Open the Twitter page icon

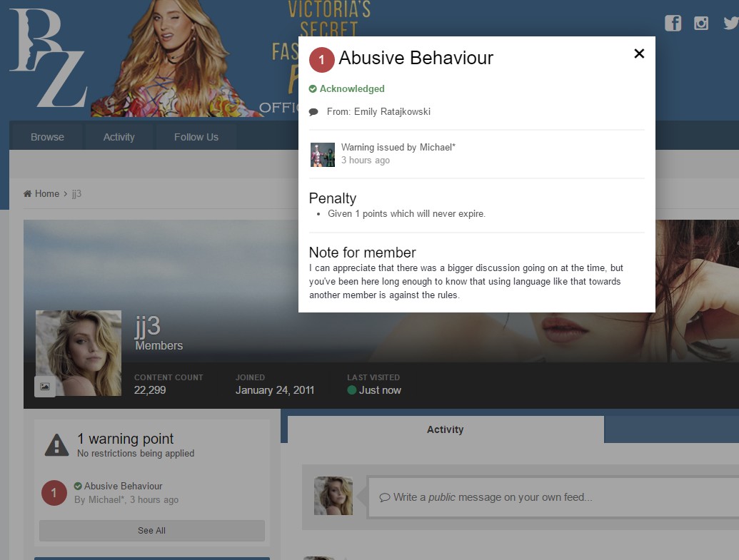coord(730,23)
